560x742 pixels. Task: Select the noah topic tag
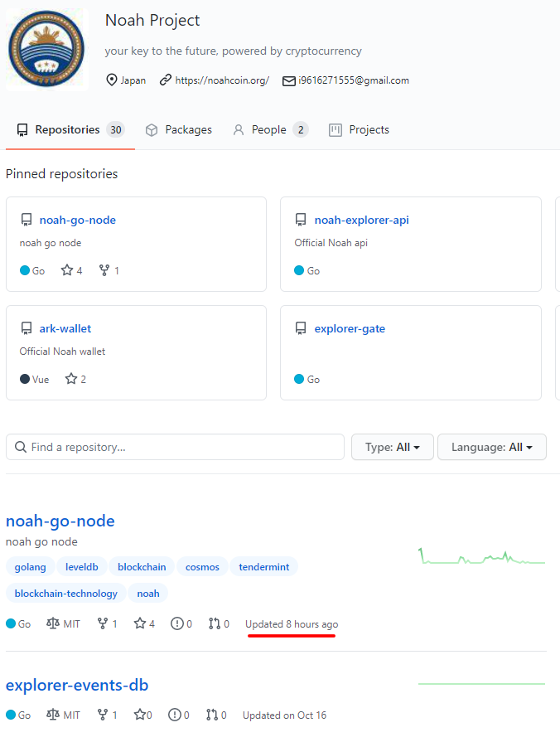(148, 594)
